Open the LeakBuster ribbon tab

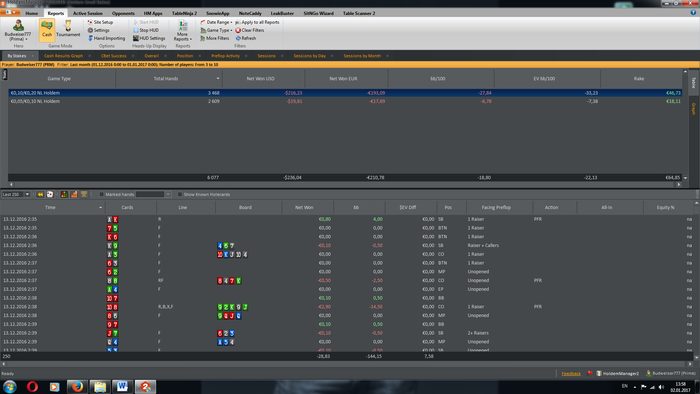[x=282, y=13]
